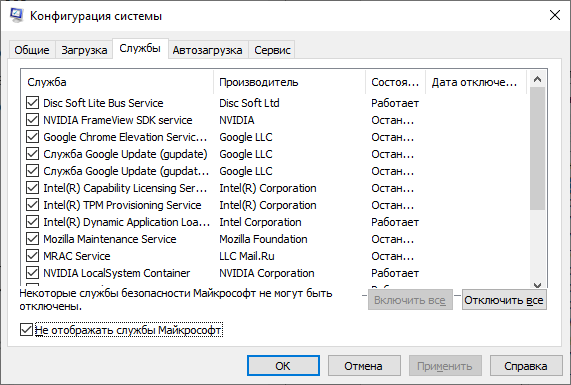Select Intel Corporation manufacturer cell

point(260,222)
